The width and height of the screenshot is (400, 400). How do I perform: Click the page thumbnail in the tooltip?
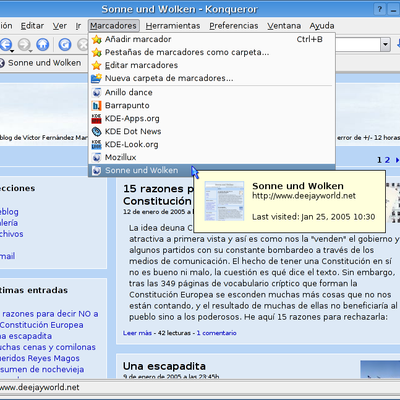[x=224, y=201]
